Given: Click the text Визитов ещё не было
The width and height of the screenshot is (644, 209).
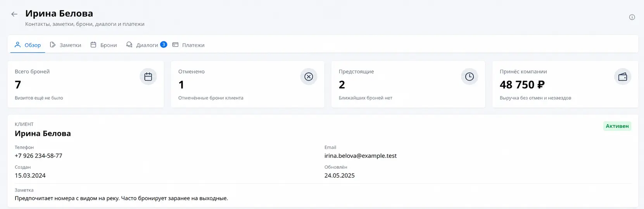Looking at the screenshot, I should coord(39,98).
